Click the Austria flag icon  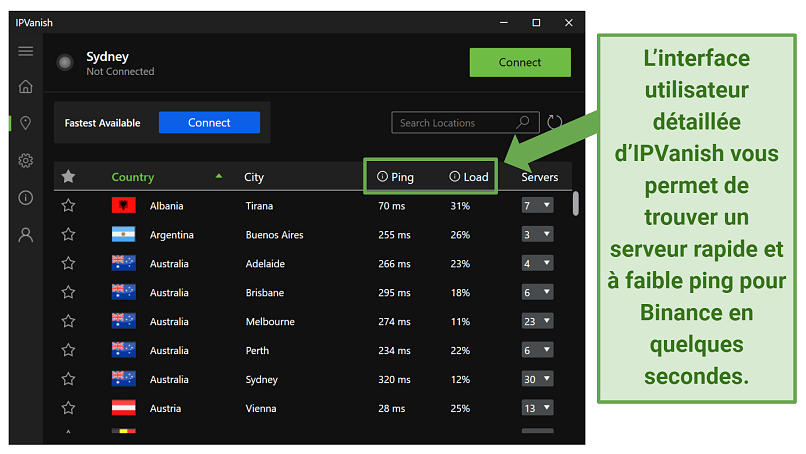124,408
